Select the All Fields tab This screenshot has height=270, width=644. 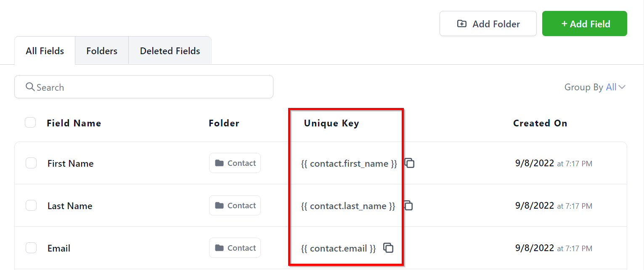(45, 51)
